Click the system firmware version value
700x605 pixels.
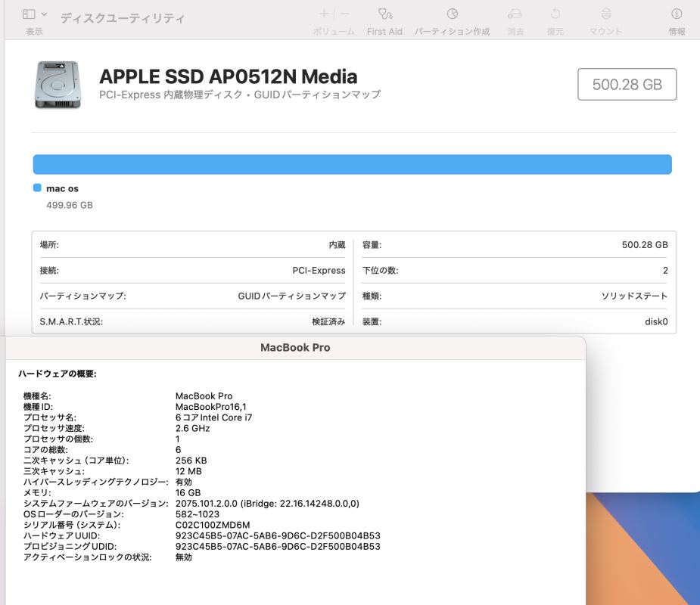click(267, 503)
